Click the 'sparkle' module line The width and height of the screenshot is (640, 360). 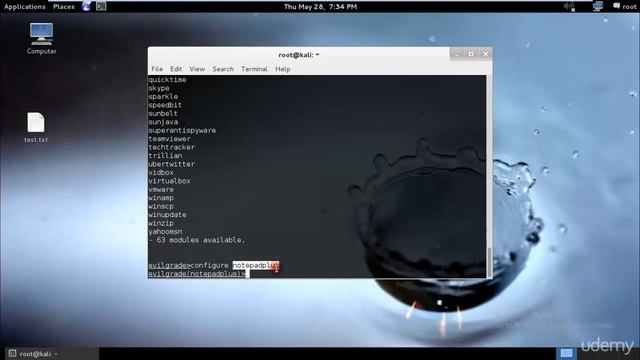tap(163, 97)
